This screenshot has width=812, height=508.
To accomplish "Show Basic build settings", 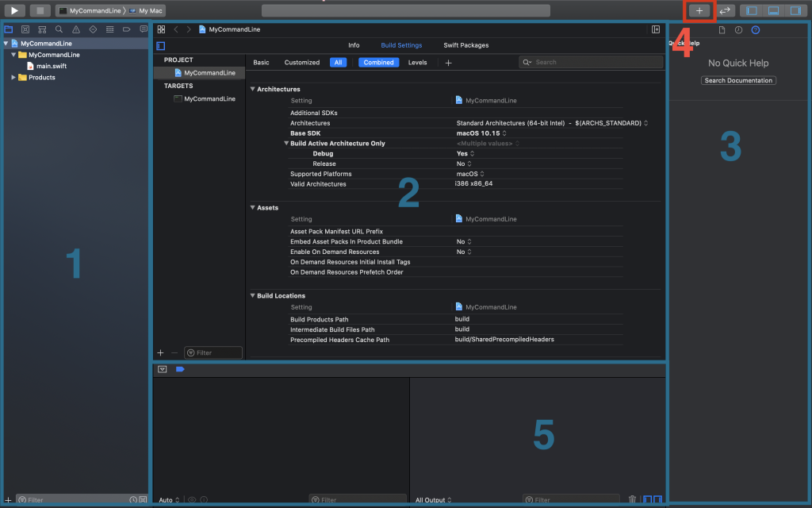I will click(x=261, y=62).
